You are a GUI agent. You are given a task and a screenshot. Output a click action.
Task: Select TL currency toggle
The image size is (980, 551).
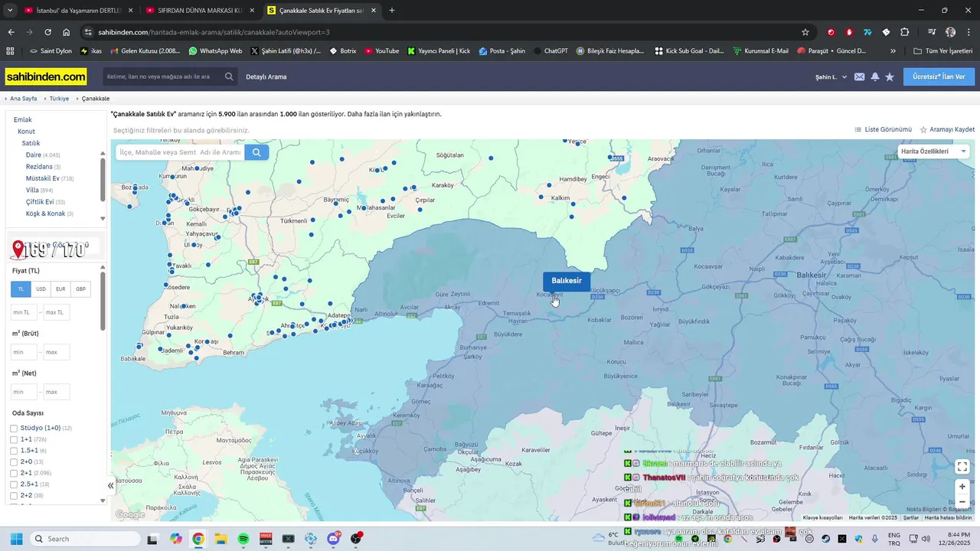pyautogui.click(x=21, y=289)
